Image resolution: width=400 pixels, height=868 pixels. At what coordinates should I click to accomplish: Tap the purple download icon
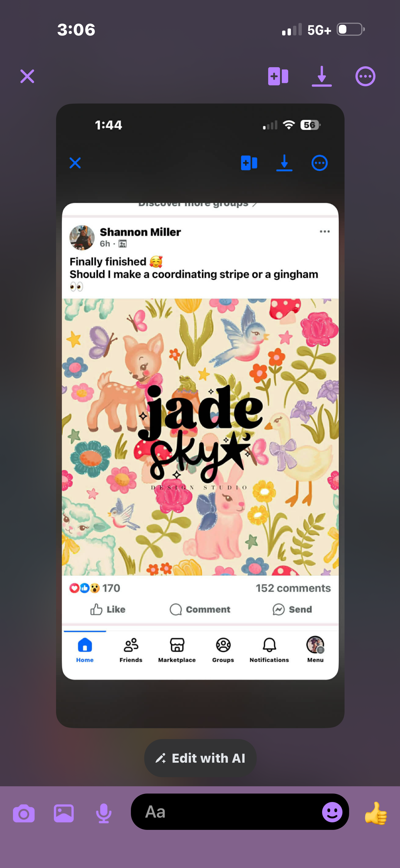pyautogui.click(x=322, y=76)
